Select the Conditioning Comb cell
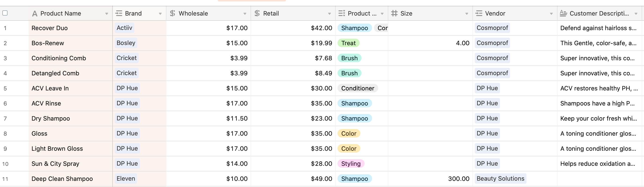The width and height of the screenshot is (644, 187). pos(71,58)
